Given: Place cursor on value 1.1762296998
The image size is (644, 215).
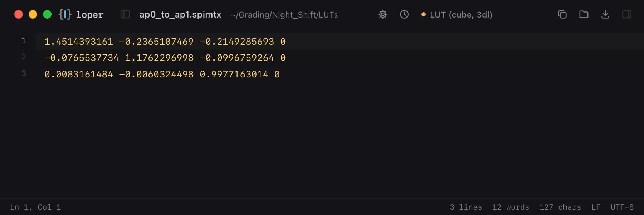Looking at the screenshot, I should point(159,58).
